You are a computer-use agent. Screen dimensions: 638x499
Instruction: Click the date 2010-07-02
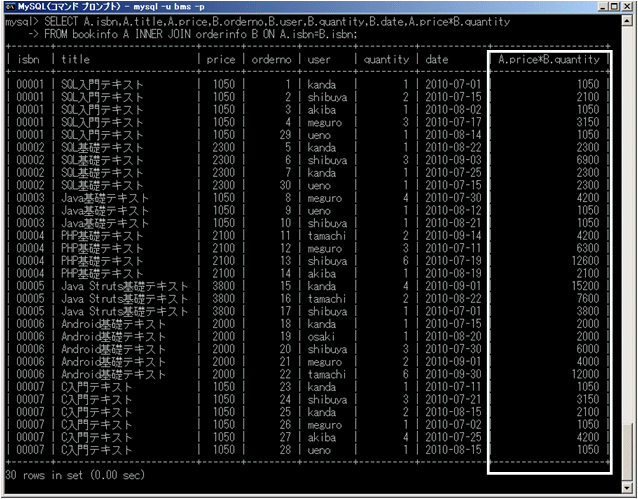coord(453,425)
